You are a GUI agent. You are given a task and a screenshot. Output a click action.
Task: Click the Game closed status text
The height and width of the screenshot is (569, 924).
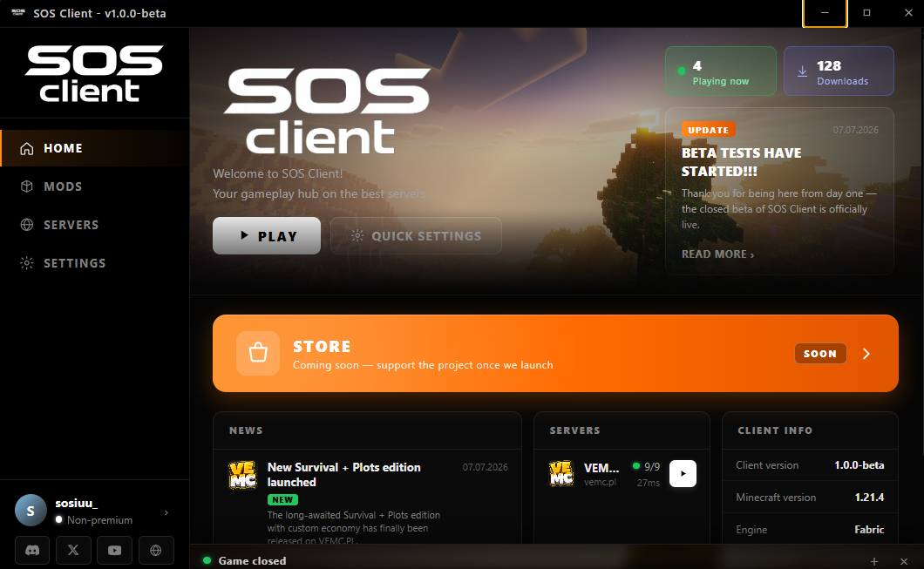coord(252,561)
